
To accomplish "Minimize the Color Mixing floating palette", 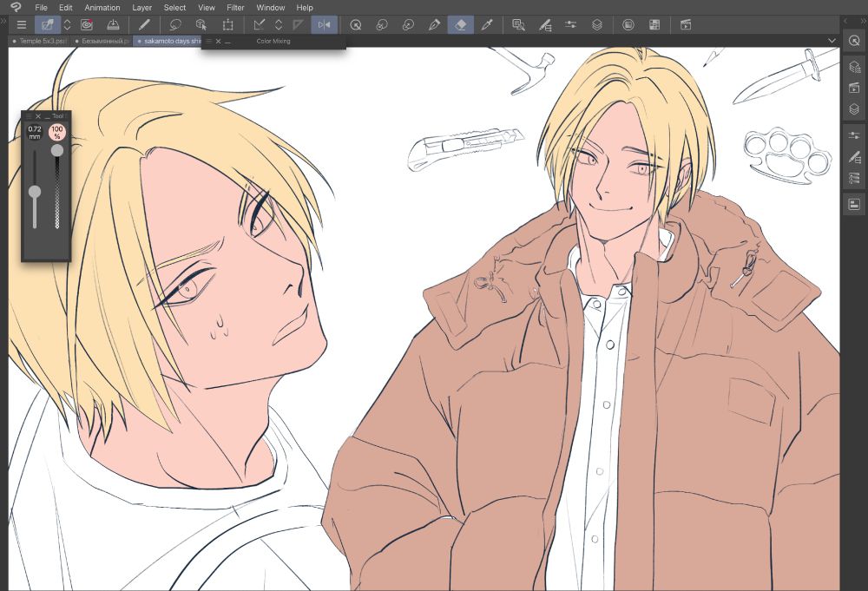I will coord(227,42).
